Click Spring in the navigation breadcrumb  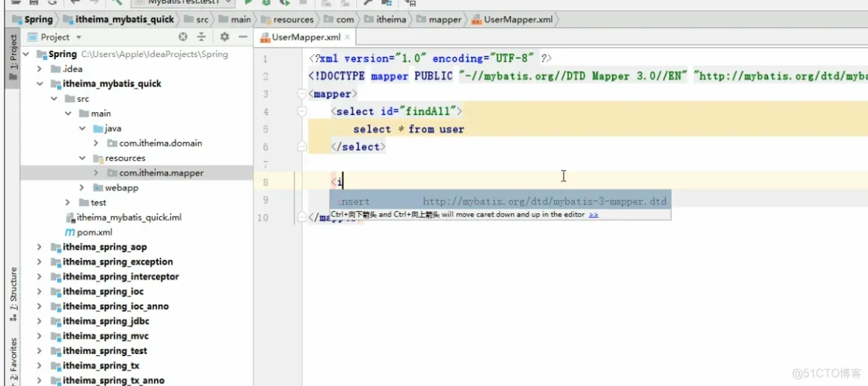(x=33, y=19)
